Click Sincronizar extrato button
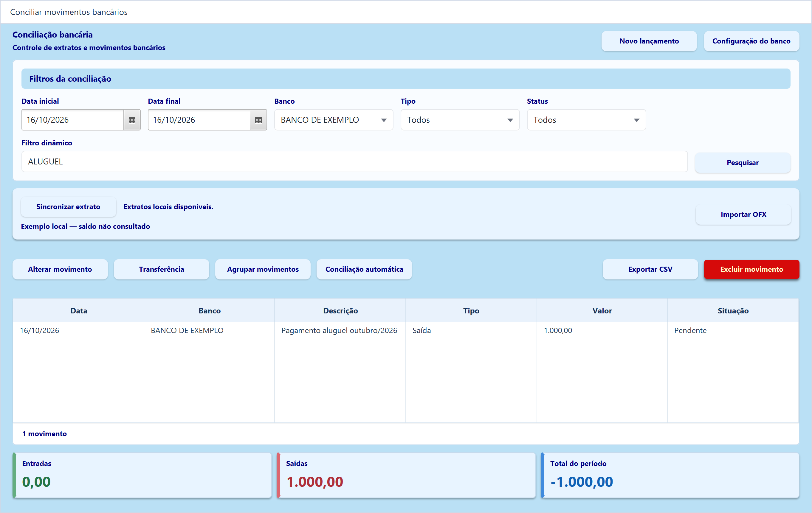Viewport: 812px width, 513px height. coord(69,207)
